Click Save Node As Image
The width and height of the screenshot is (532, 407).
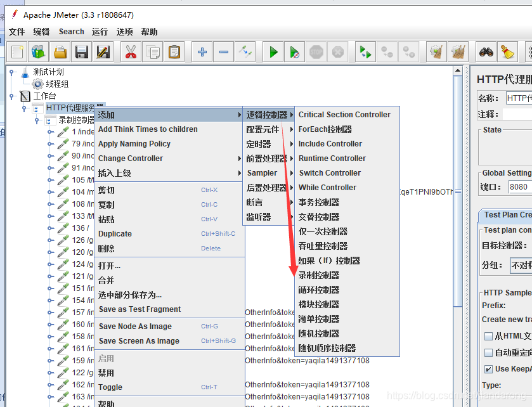point(169,326)
